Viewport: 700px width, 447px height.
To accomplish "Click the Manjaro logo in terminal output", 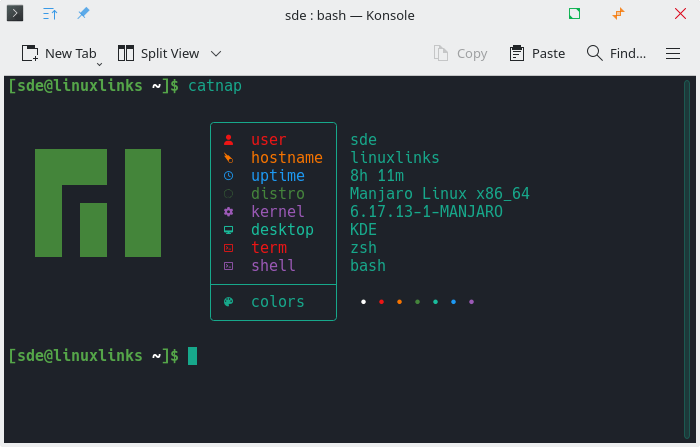I will coord(98,203).
